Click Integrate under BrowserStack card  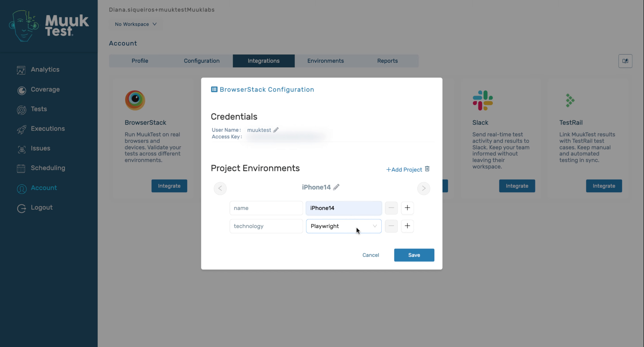pyautogui.click(x=169, y=186)
